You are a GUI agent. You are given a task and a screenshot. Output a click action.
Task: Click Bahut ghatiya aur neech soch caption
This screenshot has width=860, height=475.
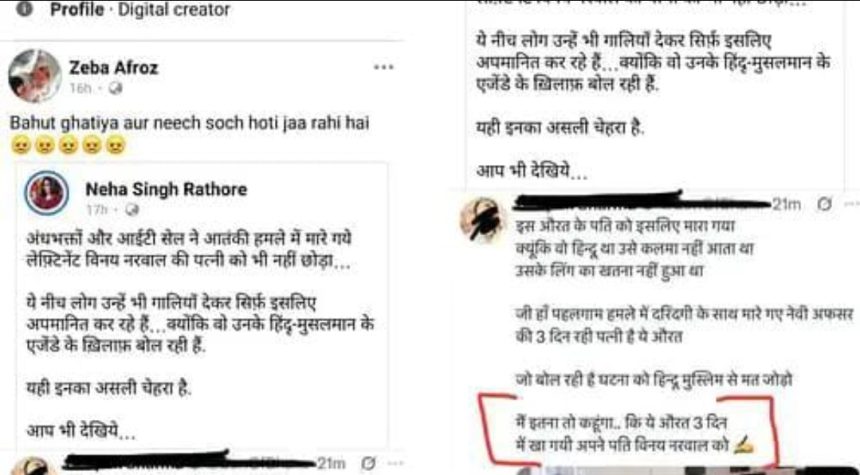click(x=189, y=123)
